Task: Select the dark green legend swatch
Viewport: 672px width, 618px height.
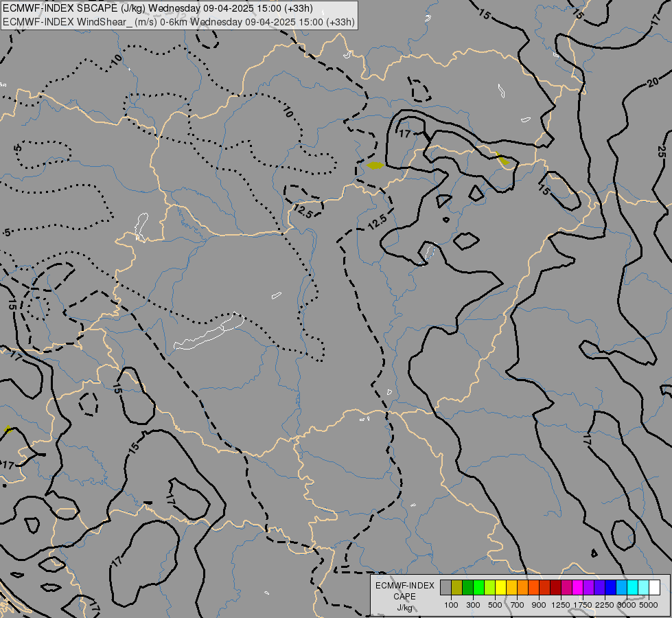Action: tap(468, 587)
